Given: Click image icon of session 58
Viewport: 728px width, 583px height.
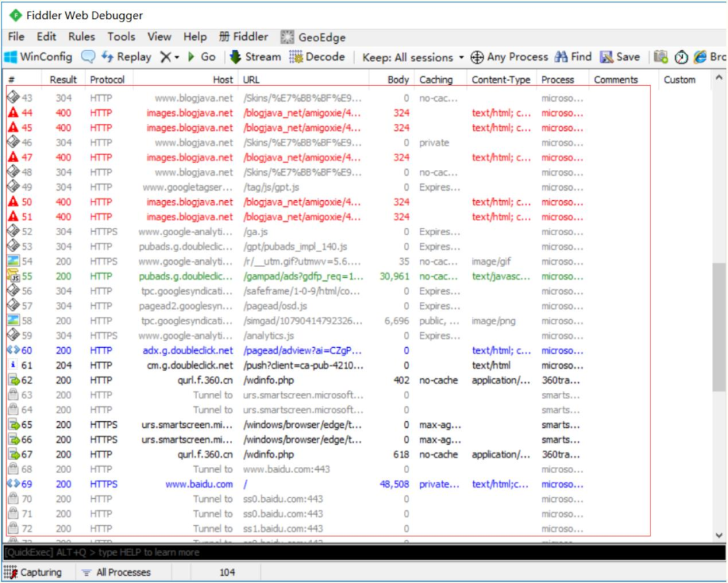Looking at the screenshot, I should pos(13,320).
